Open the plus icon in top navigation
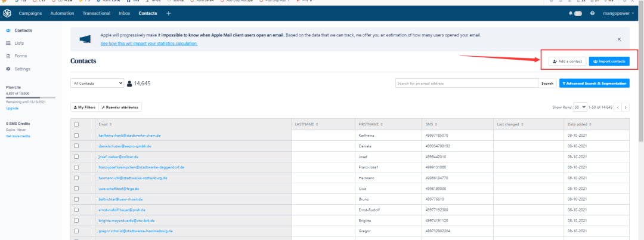The height and width of the screenshot is (240, 644). coord(168,14)
